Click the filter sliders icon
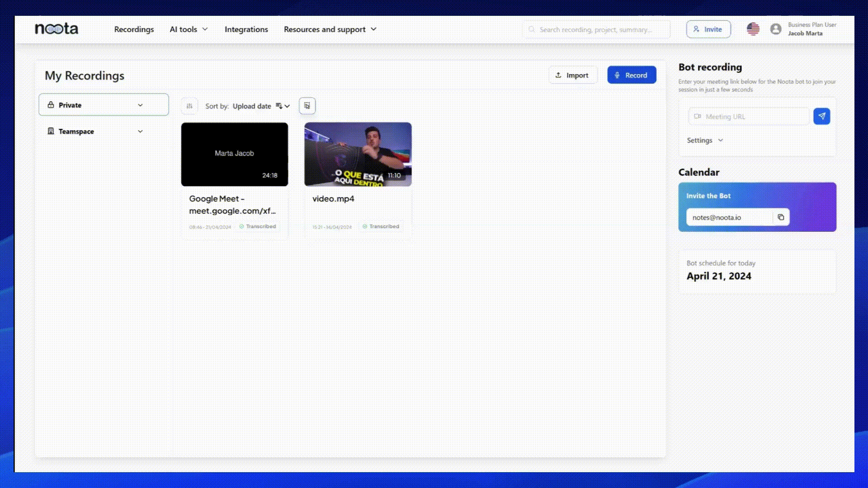868x488 pixels. pyautogui.click(x=189, y=106)
